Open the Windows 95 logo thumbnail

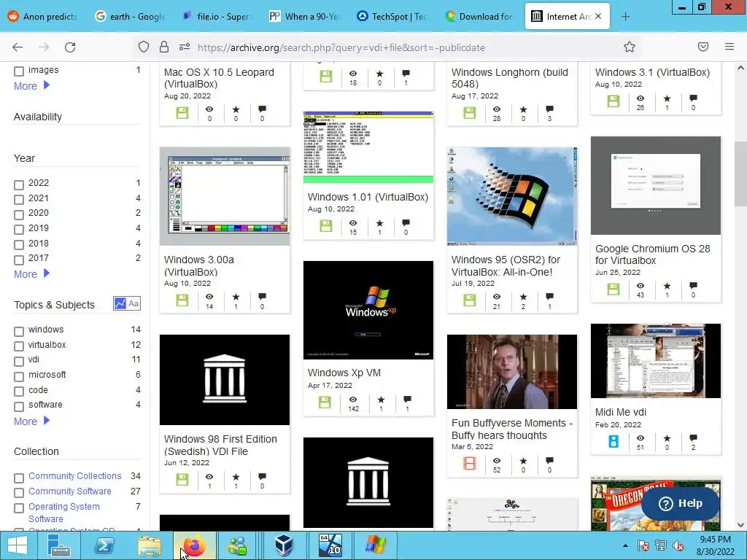click(512, 196)
